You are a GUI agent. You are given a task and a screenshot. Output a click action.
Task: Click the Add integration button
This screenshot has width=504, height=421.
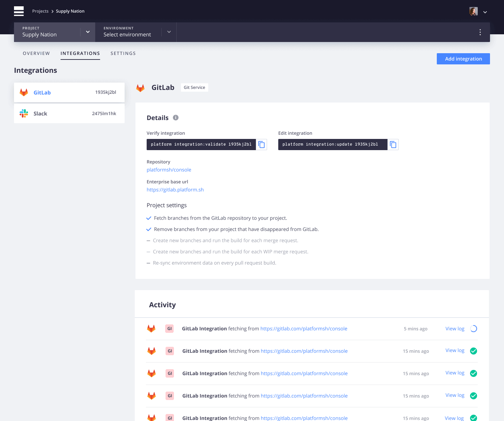[x=463, y=59]
